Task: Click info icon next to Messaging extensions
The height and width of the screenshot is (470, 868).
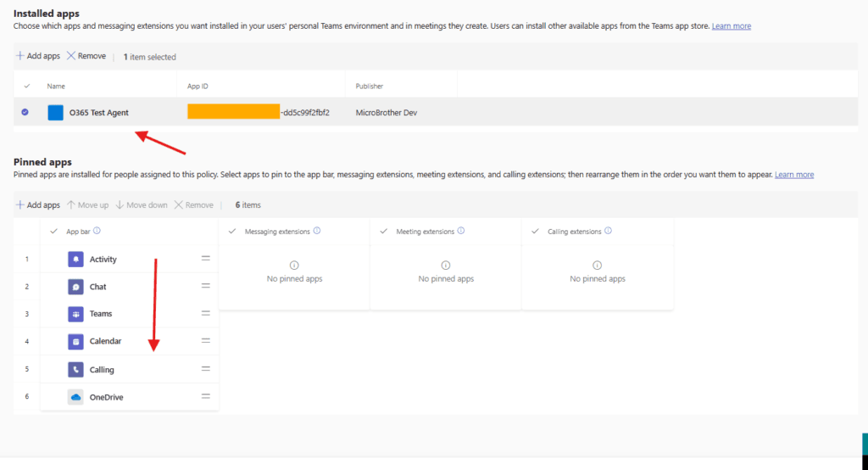Action: [x=317, y=231]
